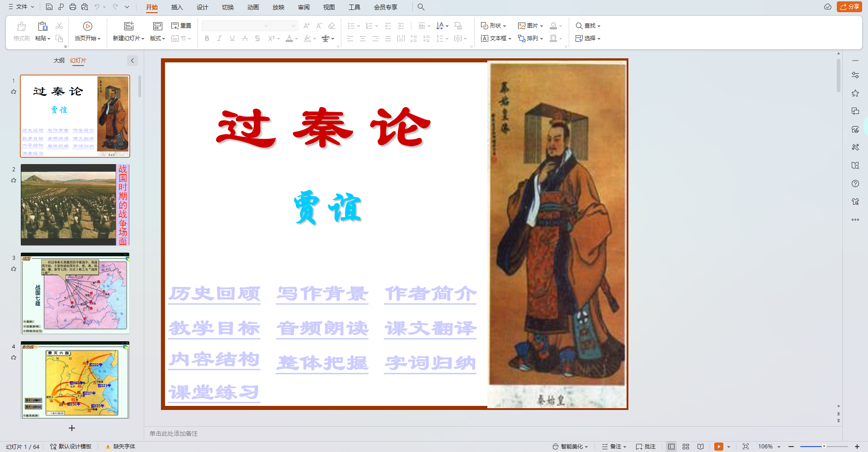Switch to the 插入 ribbon tab
This screenshot has height=452, width=868.
point(177,7)
